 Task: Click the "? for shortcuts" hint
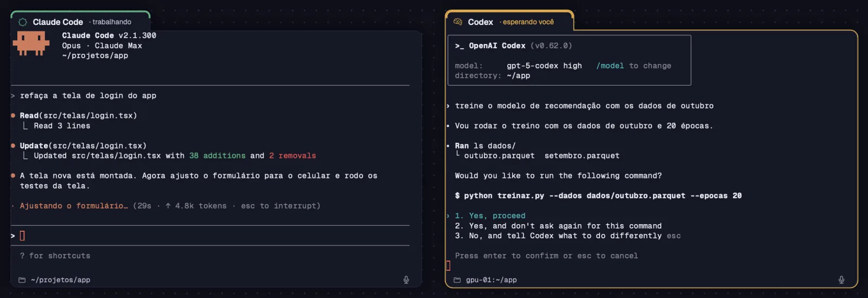click(55, 256)
